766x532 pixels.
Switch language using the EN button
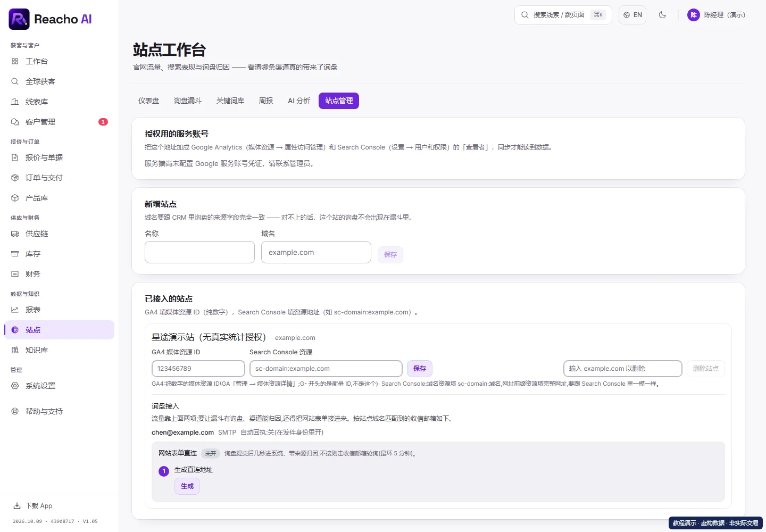tap(632, 15)
